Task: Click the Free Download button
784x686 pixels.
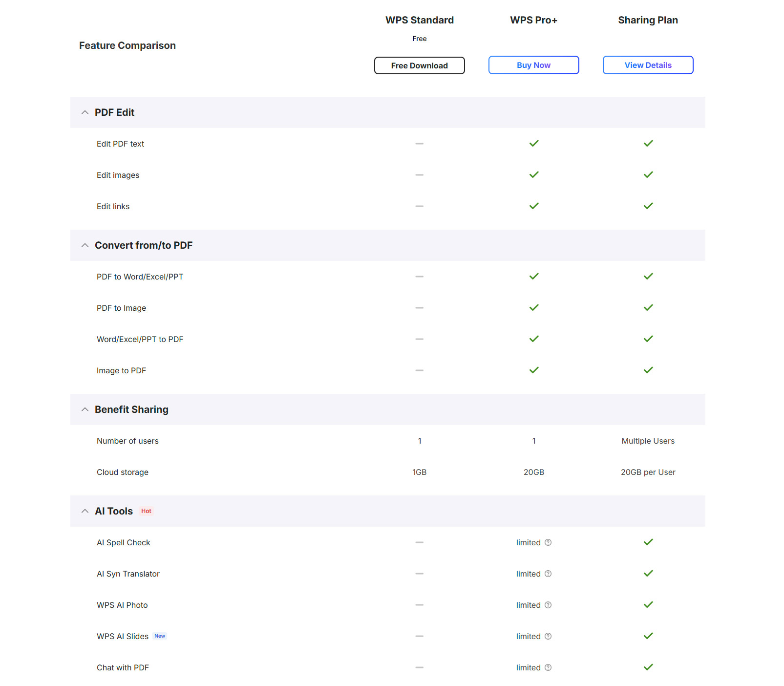Action: pyautogui.click(x=419, y=65)
